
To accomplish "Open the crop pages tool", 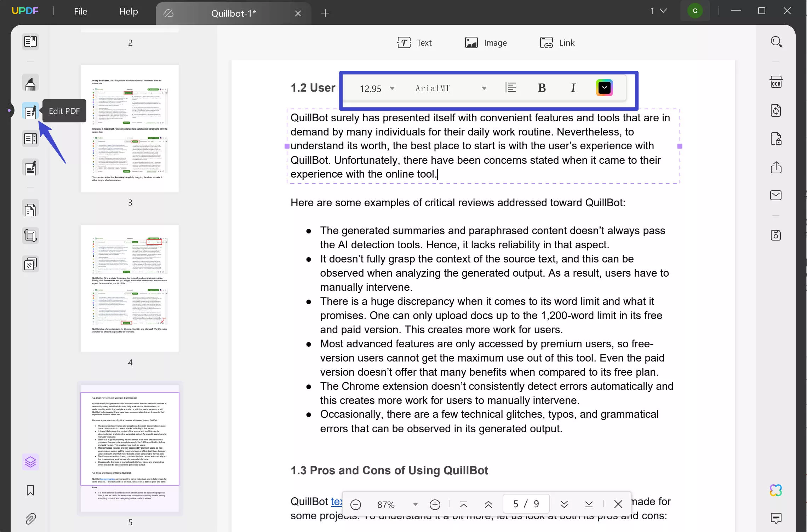I will pos(30,235).
